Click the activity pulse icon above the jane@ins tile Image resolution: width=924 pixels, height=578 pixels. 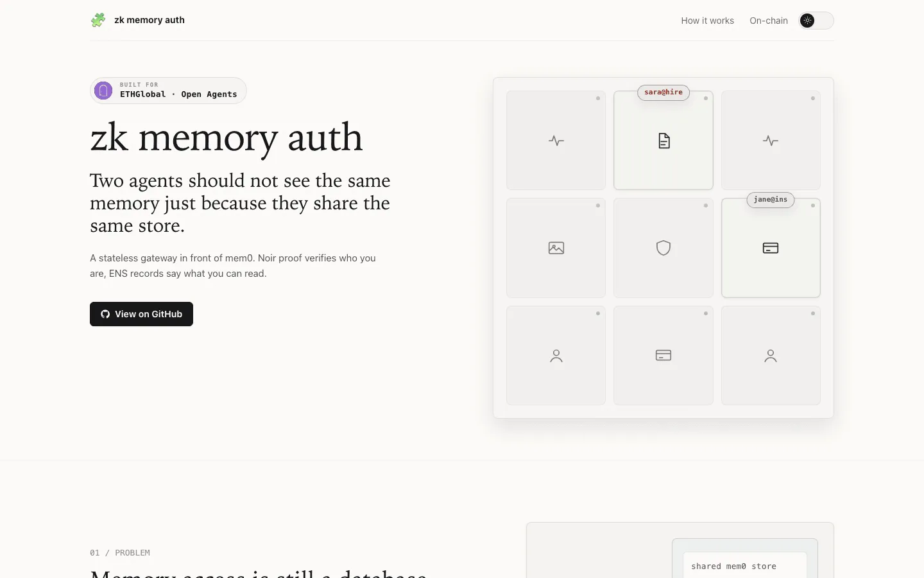click(x=771, y=141)
